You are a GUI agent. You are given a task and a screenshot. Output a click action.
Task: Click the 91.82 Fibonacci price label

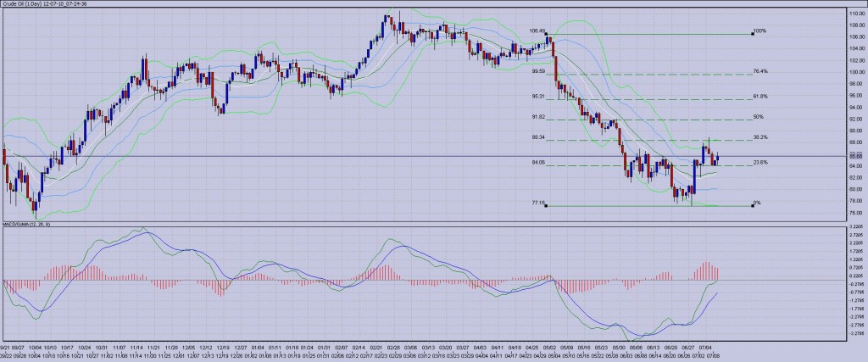coord(537,116)
